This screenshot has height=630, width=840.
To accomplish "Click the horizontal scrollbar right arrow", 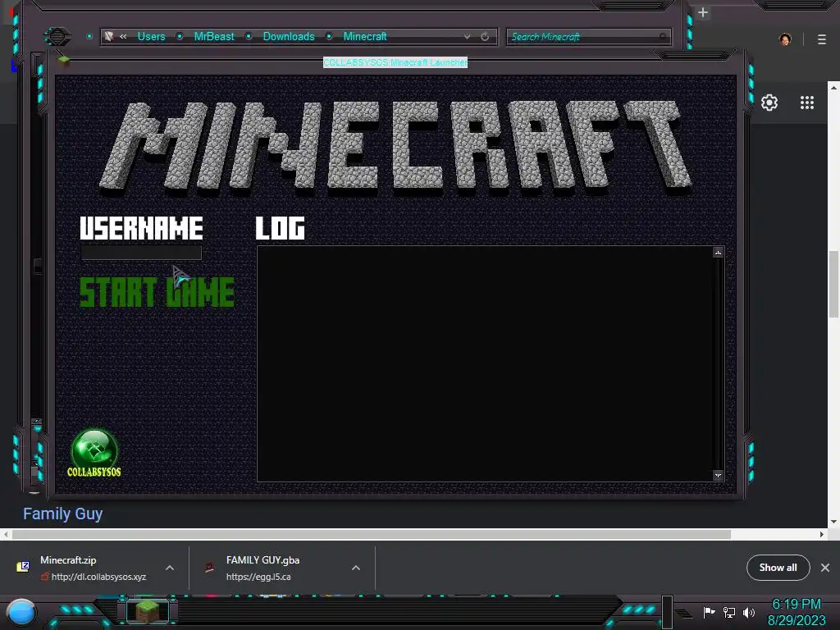I will coord(822,534).
